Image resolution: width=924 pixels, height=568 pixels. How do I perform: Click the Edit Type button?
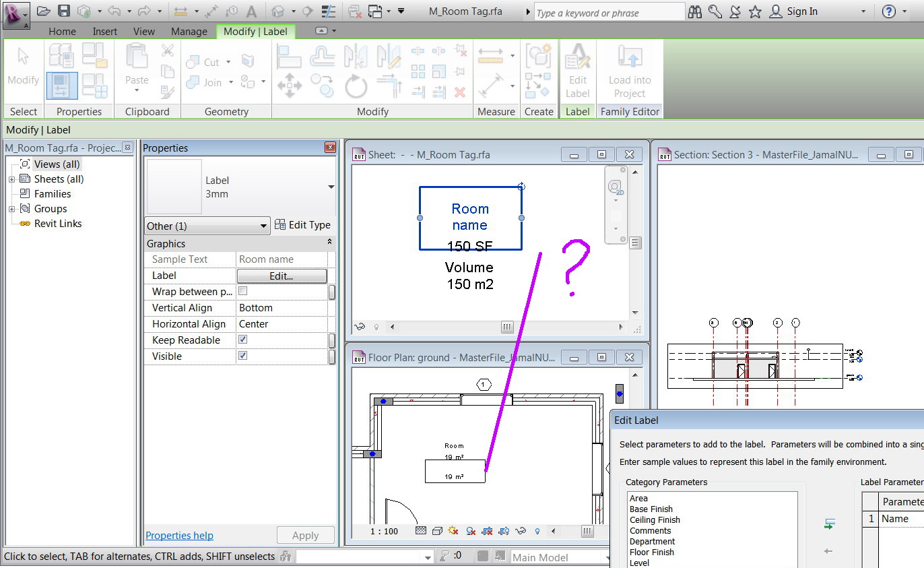(303, 225)
